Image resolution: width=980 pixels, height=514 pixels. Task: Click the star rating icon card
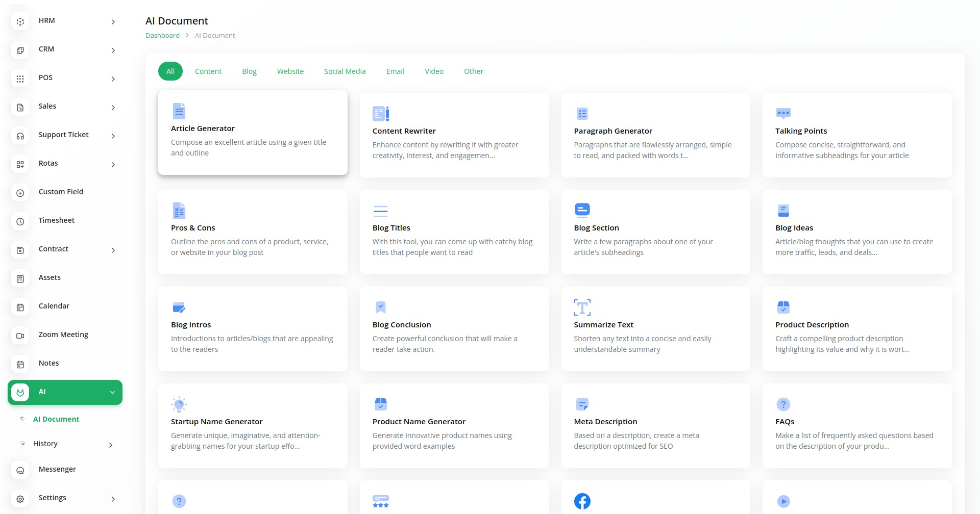point(454,497)
